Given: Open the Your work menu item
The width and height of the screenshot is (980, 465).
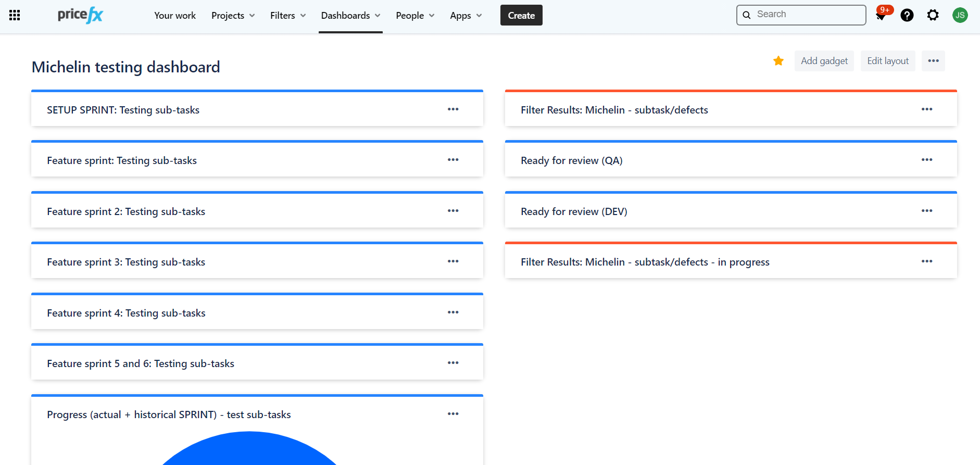Looking at the screenshot, I should 175,16.
